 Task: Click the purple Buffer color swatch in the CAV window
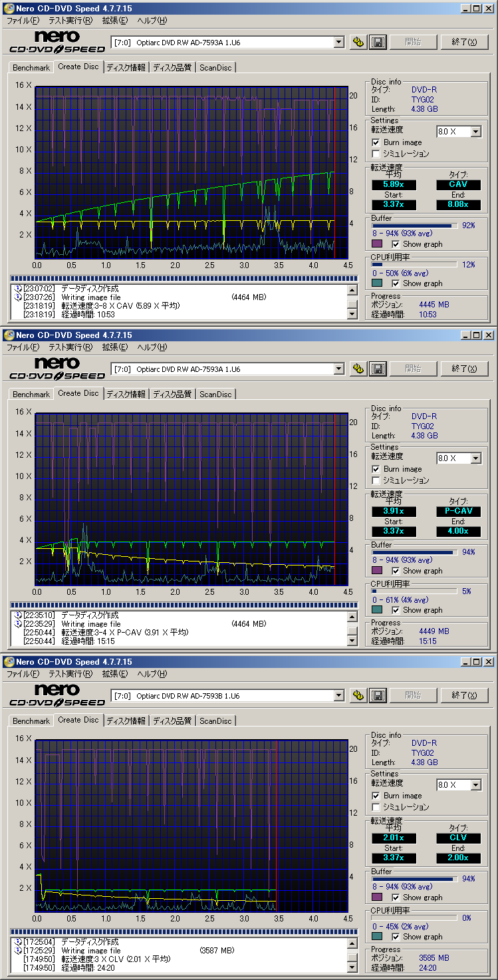click(377, 244)
